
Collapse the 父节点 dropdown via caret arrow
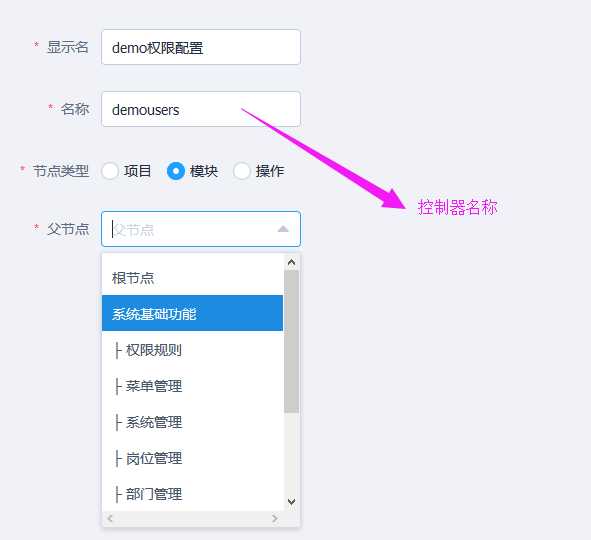click(283, 229)
